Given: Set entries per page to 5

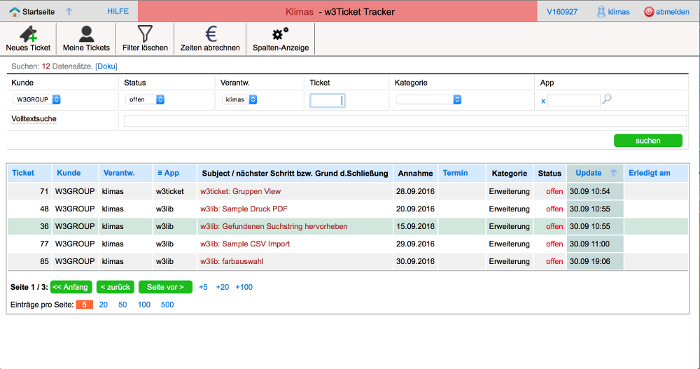Looking at the screenshot, I should 84,305.
